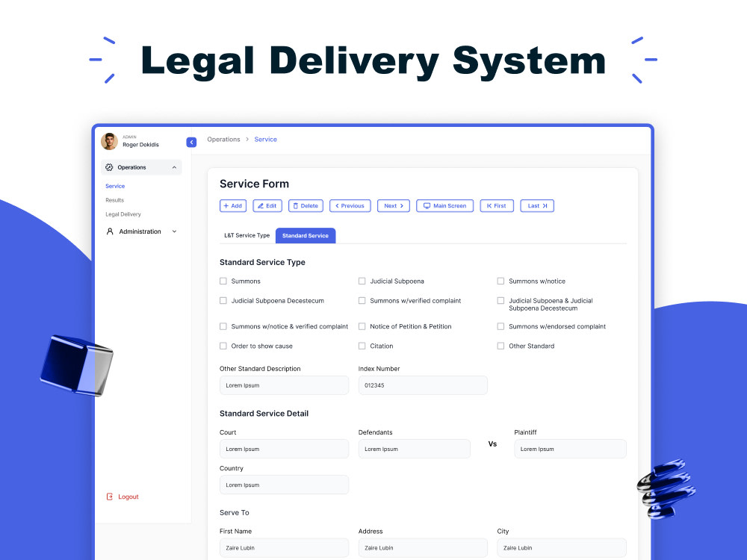The height and width of the screenshot is (560, 747).
Task: Check Summons w/verified complaint checkbox
Action: point(362,300)
